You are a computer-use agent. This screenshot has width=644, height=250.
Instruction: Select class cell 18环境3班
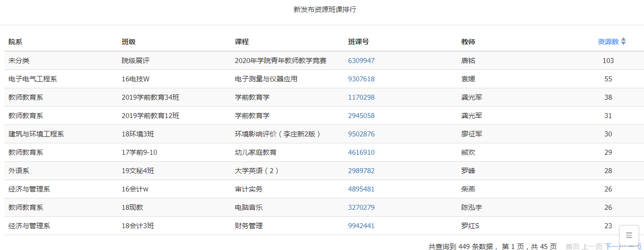click(138, 134)
